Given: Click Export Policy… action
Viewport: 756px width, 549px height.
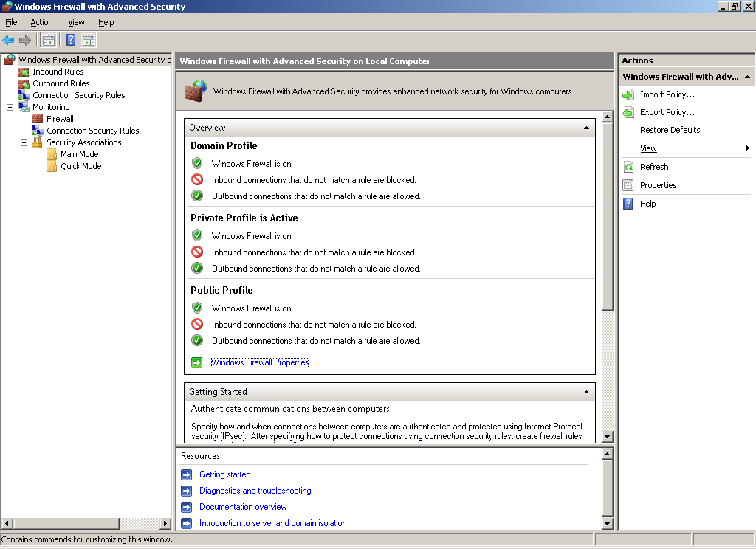Looking at the screenshot, I should click(x=667, y=113).
